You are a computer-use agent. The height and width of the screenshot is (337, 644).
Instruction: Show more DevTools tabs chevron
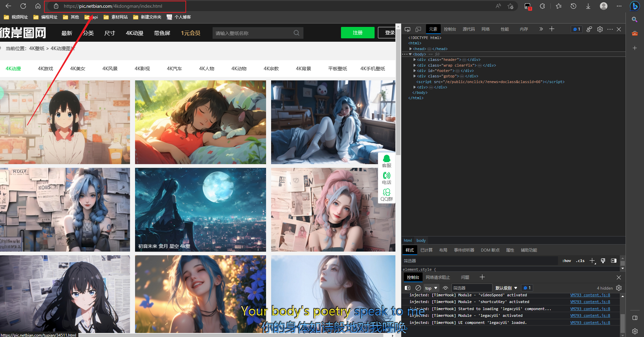click(x=541, y=29)
